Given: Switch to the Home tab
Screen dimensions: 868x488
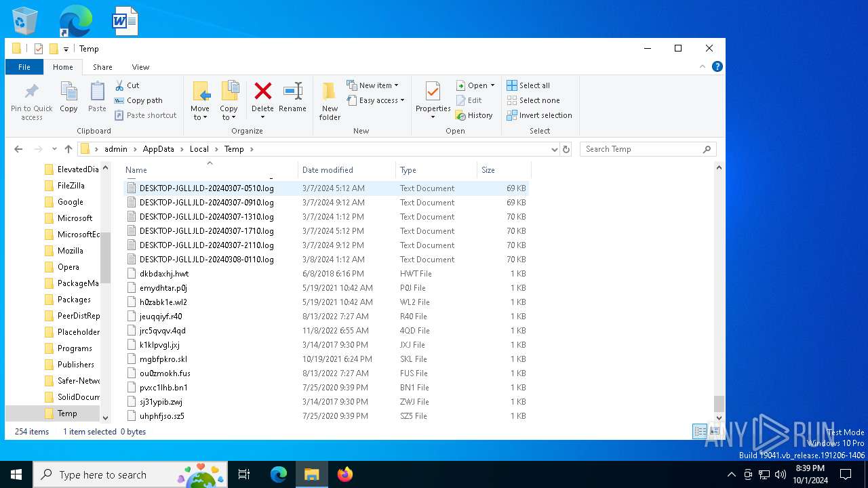Looking at the screenshot, I should pyautogui.click(x=63, y=67).
